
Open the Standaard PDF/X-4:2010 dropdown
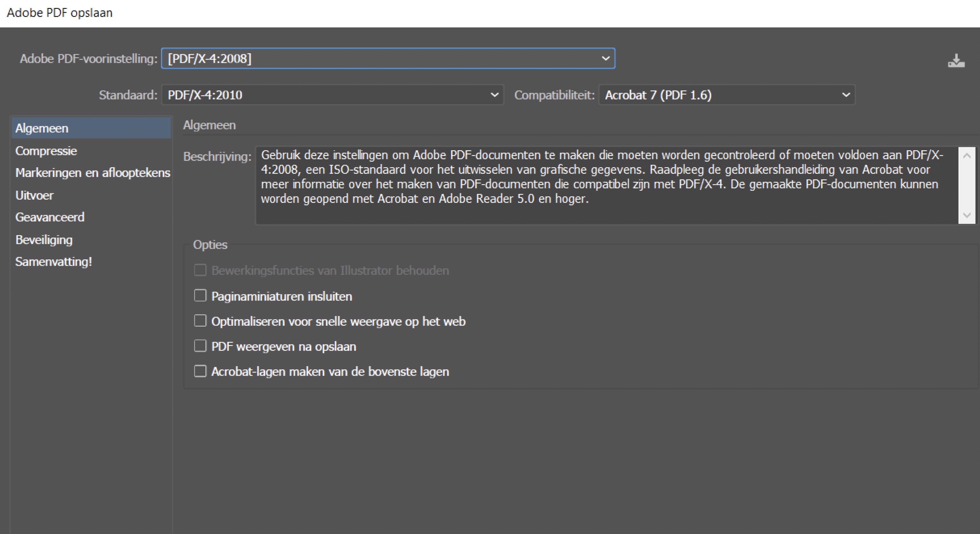(333, 95)
